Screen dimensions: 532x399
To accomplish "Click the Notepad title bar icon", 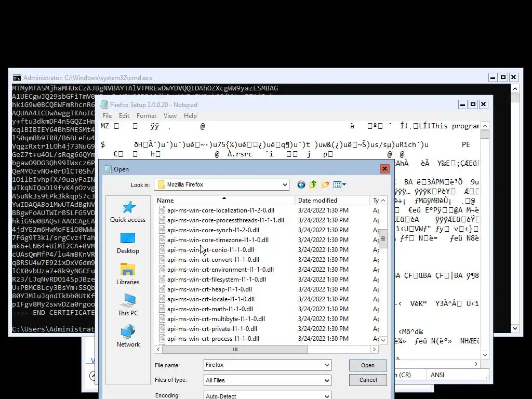I will tap(104, 104).
